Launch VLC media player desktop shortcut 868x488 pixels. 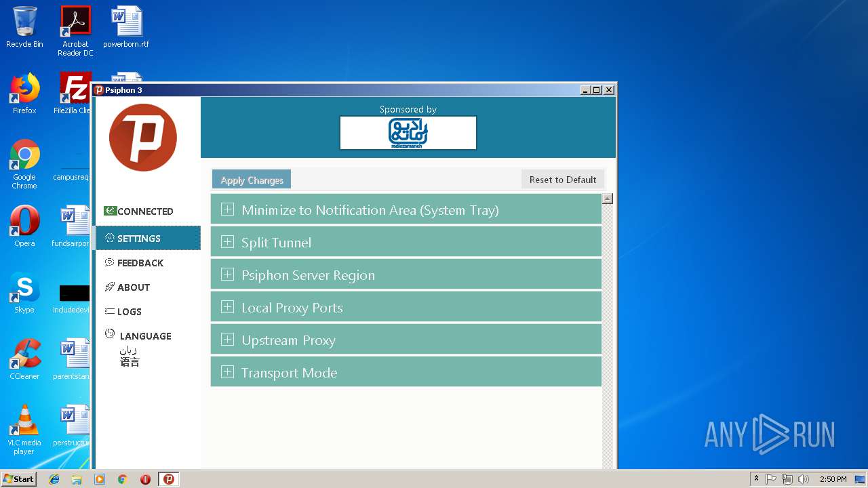click(24, 430)
